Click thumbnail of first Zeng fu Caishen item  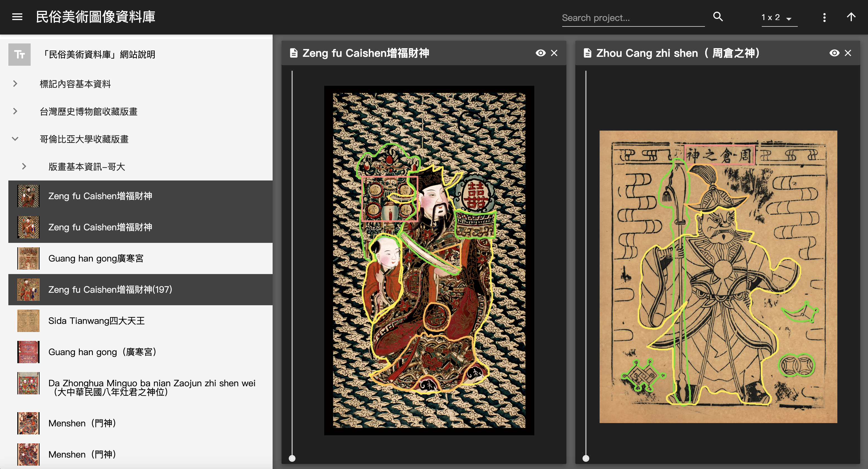pyautogui.click(x=28, y=196)
